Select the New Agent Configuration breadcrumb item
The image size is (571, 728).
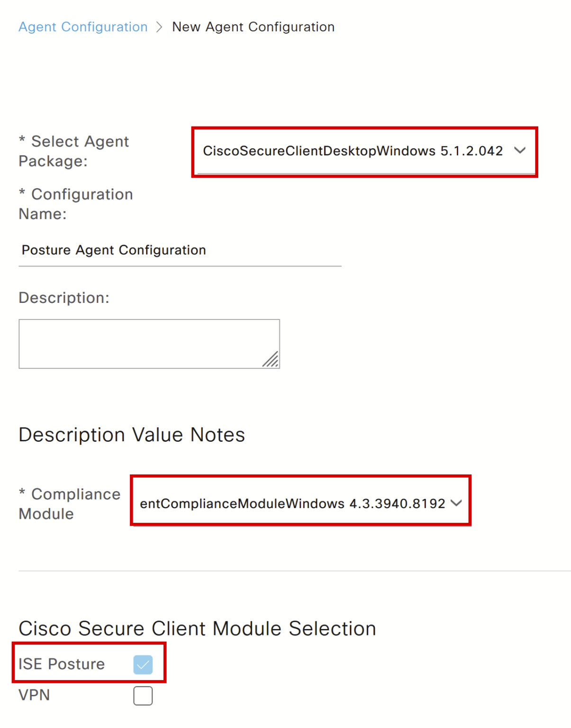254,27
